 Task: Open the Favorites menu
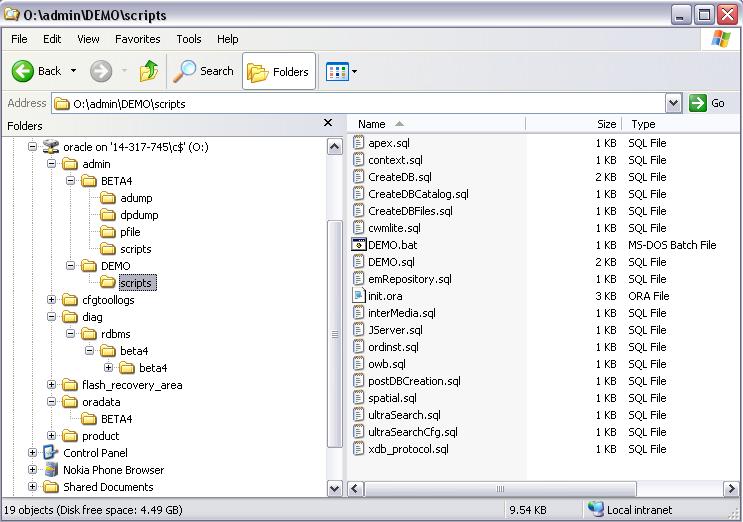137,39
